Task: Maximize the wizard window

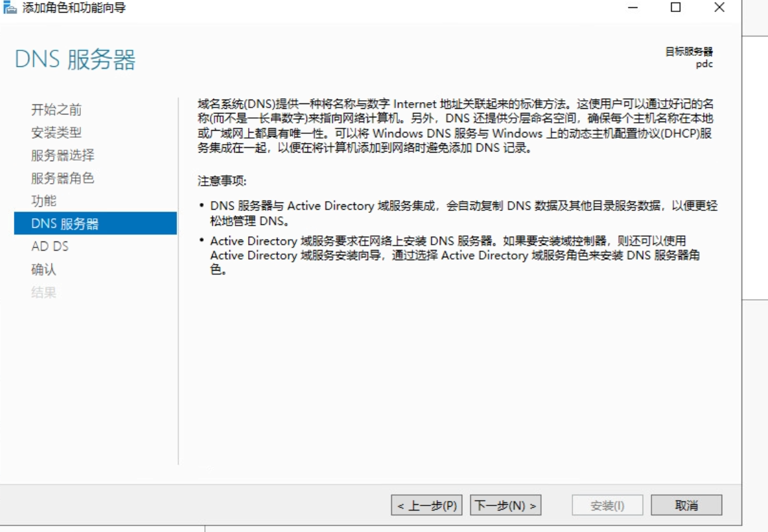Action: [675, 7]
